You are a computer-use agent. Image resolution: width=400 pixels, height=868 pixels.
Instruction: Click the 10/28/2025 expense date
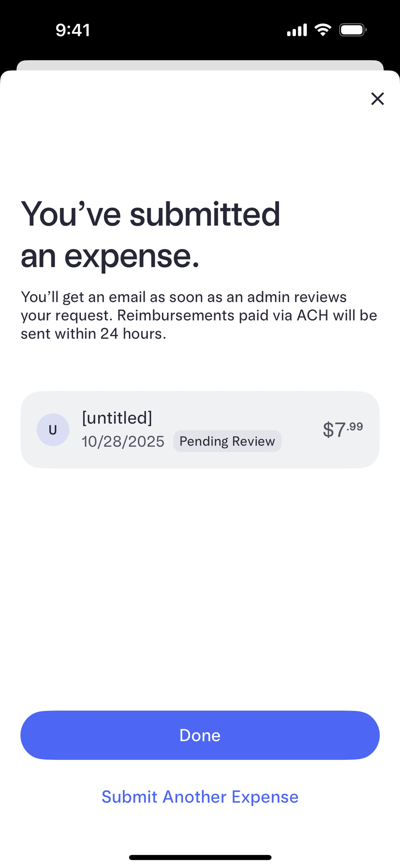point(123,442)
